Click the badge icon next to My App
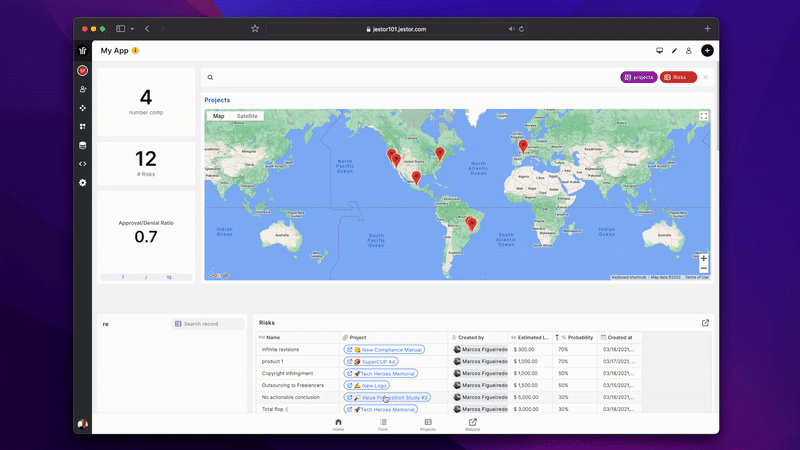Image resolution: width=800 pixels, height=450 pixels. click(x=135, y=51)
